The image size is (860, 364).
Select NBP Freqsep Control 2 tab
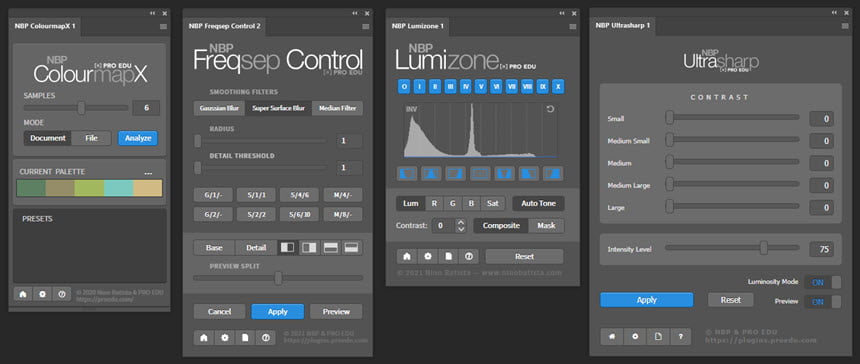pyautogui.click(x=225, y=26)
